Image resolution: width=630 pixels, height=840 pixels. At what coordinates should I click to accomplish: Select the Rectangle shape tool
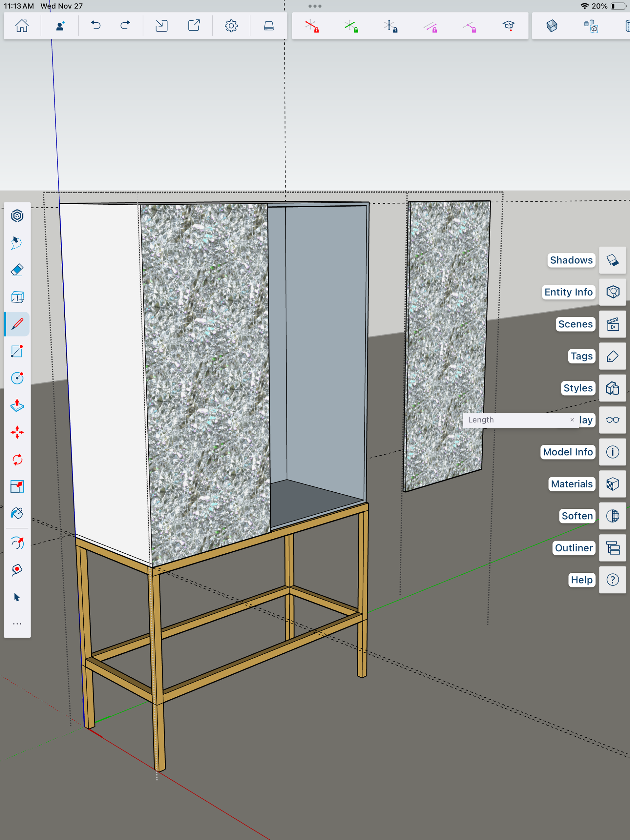point(17,351)
